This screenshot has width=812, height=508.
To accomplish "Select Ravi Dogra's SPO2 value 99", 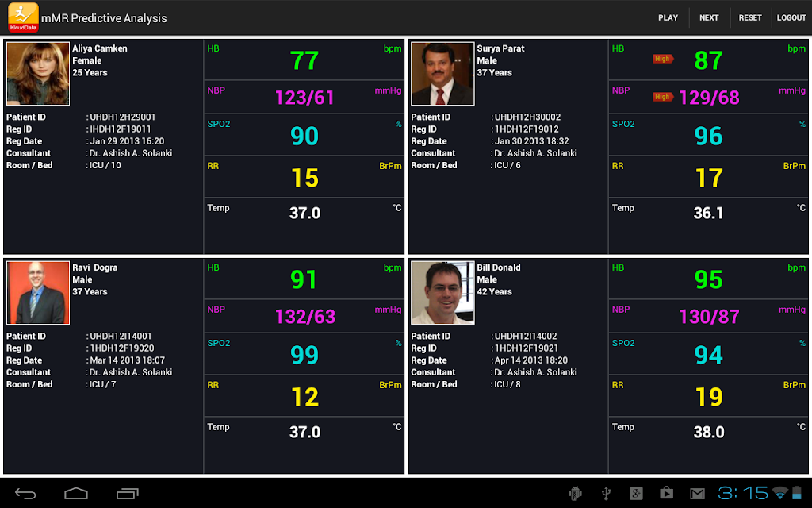I will (x=304, y=355).
